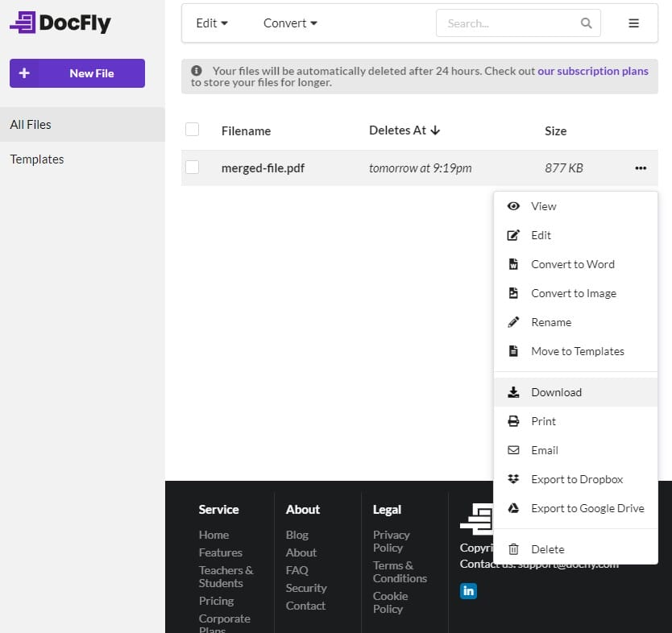Open the footer Home link
The height and width of the screenshot is (633, 672).
click(x=214, y=535)
